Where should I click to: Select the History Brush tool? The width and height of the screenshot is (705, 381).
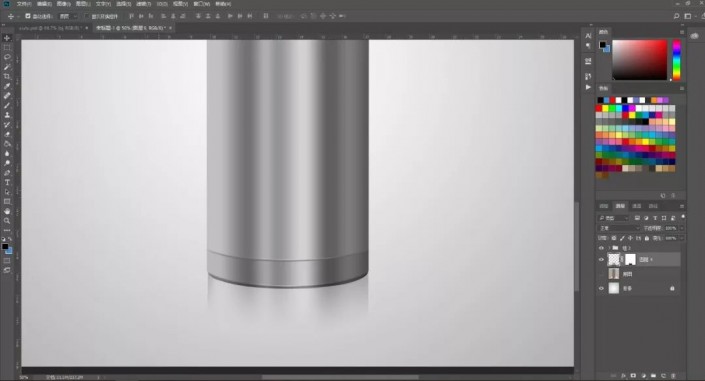pyautogui.click(x=7, y=125)
